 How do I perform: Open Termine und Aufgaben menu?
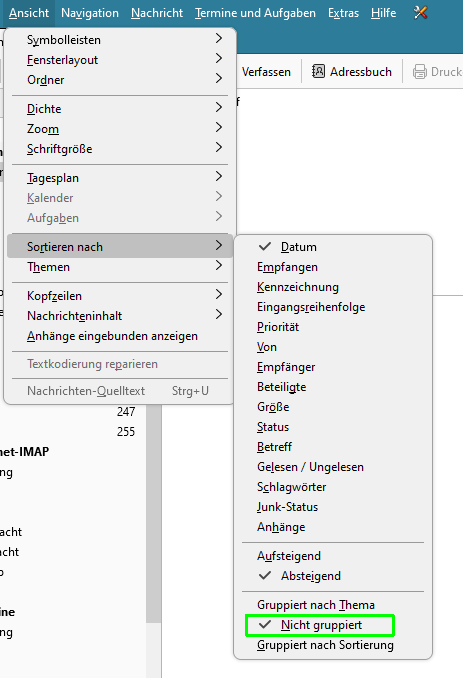255,13
